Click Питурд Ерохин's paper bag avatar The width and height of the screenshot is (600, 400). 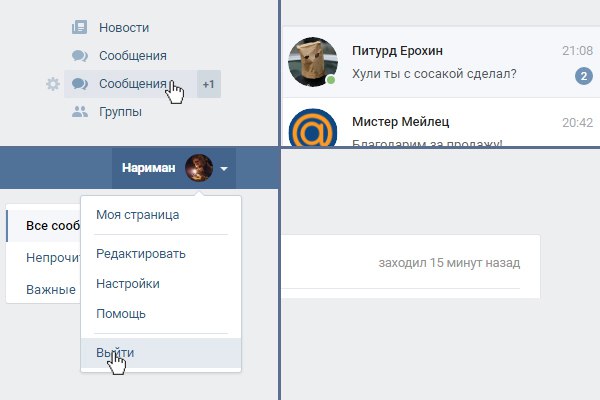[x=313, y=62]
